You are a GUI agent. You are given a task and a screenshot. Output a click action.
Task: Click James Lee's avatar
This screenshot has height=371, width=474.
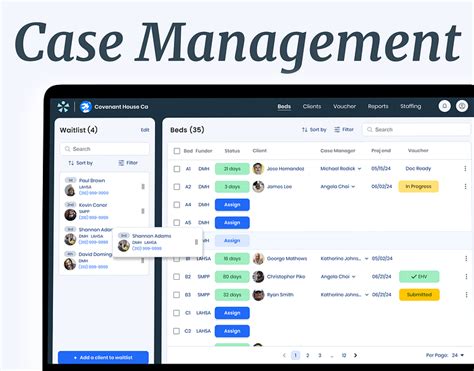pyautogui.click(x=258, y=187)
